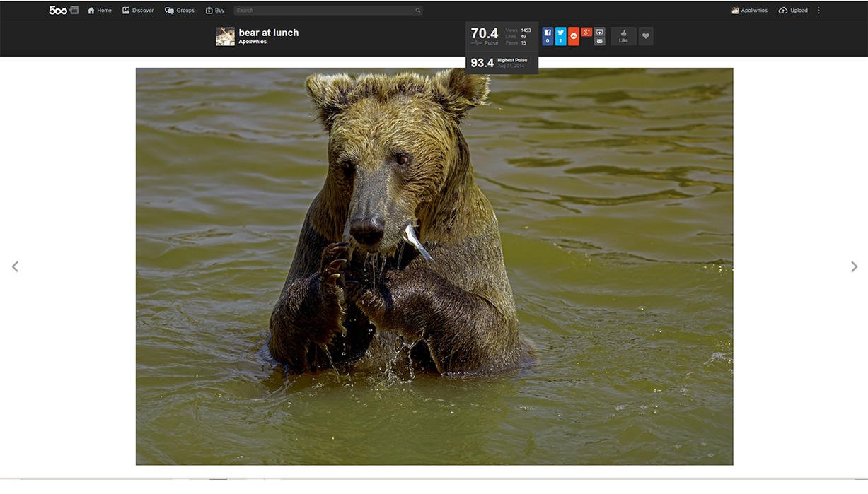This screenshot has width=868, height=494.
Task: Click the Upload button
Action: click(x=793, y=11)
